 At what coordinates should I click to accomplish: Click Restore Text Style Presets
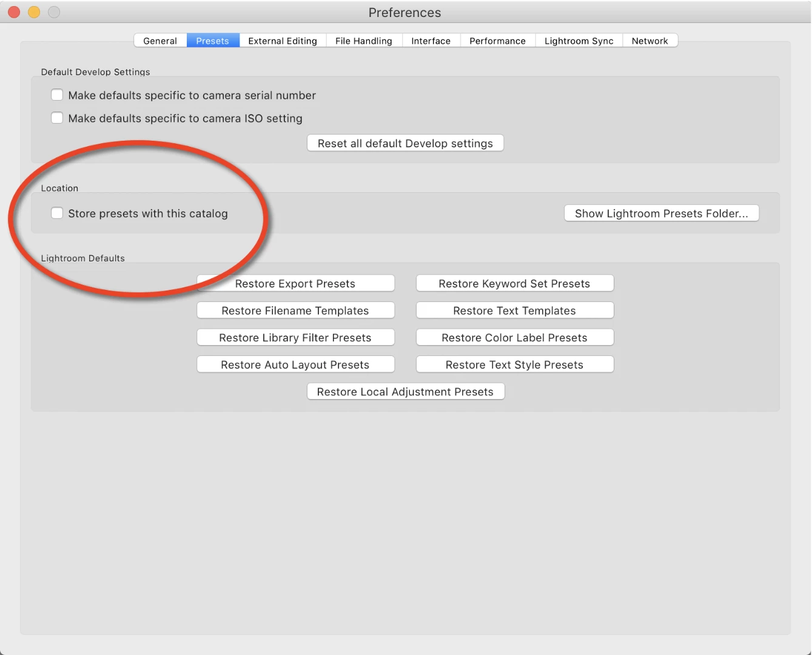pyautogui.click(x=515, y=365)
